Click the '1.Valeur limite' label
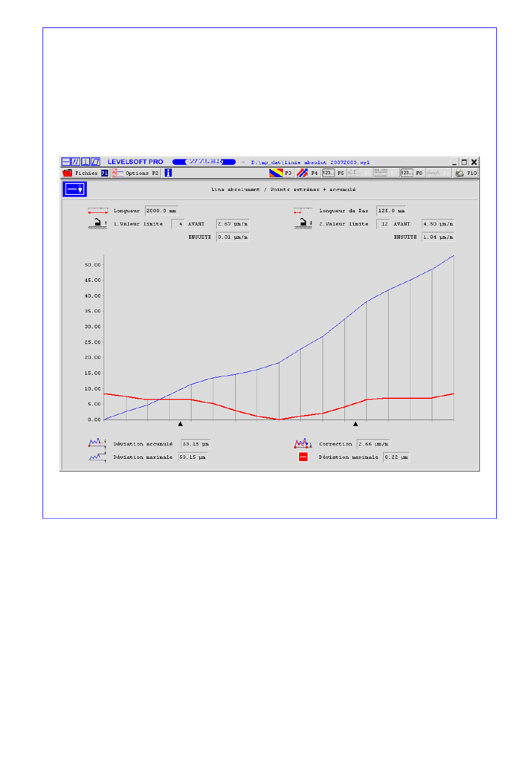Viewport: 532px width, 783px height. pos(138,224)
